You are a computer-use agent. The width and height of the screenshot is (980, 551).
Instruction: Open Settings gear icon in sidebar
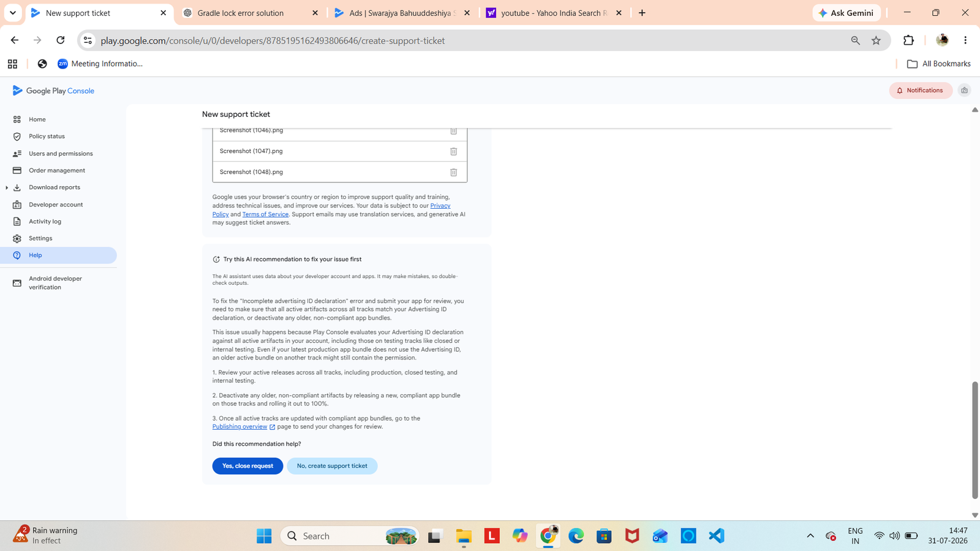pos(17,238)
